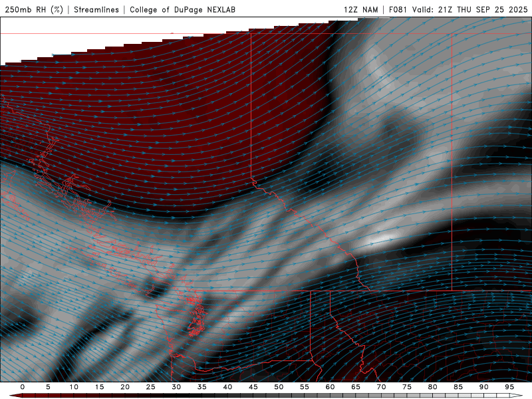Click "College of DuPage NEXLAB" text
532x399 pixels.
click(x=182, y=9)
